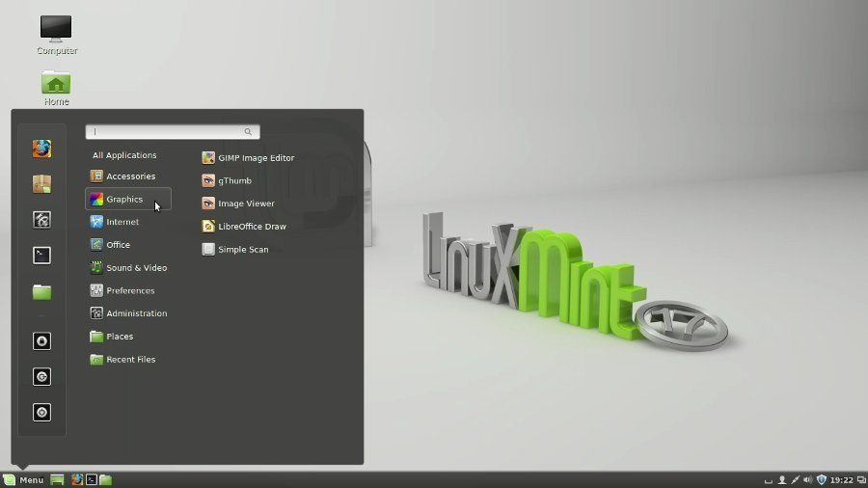This screenshot has height=488, width=868.
Task: Launch Terminal from the panel launcher
Action: [92, 479]
